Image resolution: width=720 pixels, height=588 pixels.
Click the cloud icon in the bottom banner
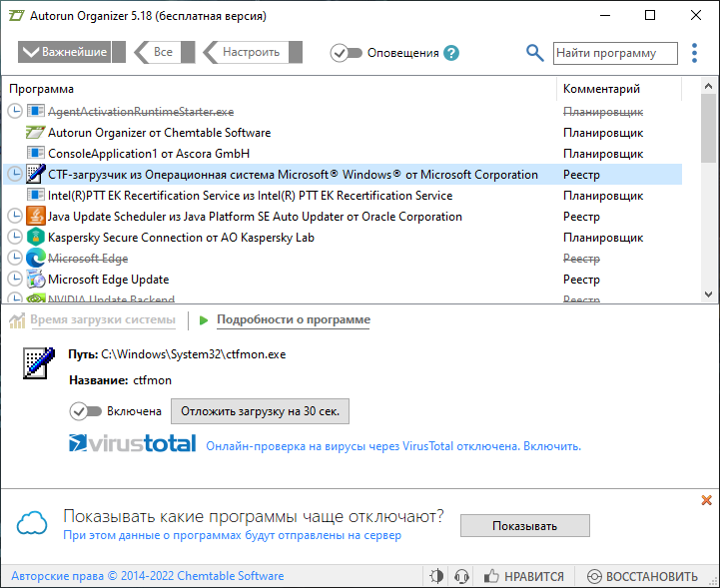click(x=32, y=523)
